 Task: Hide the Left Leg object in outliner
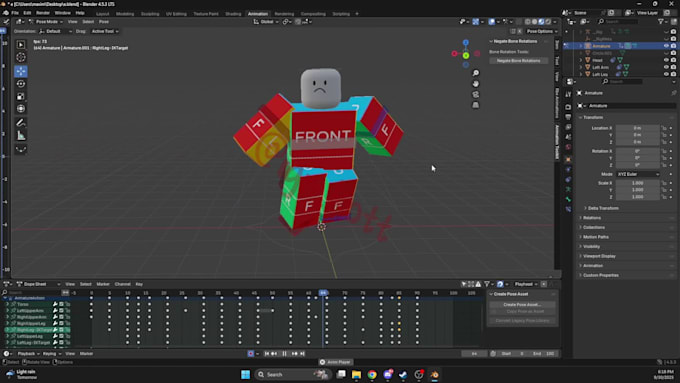(x=667, y=74)
